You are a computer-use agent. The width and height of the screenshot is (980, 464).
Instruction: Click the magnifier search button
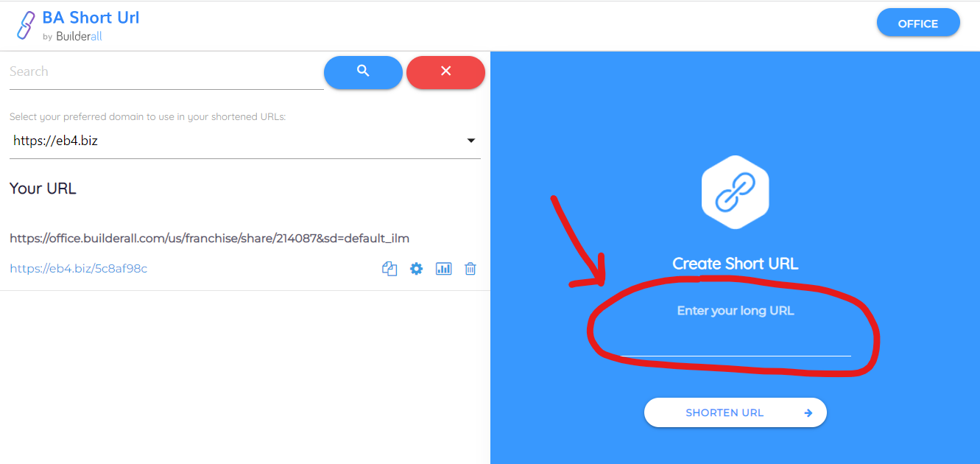pyautogui.click(x=363, y=71)
